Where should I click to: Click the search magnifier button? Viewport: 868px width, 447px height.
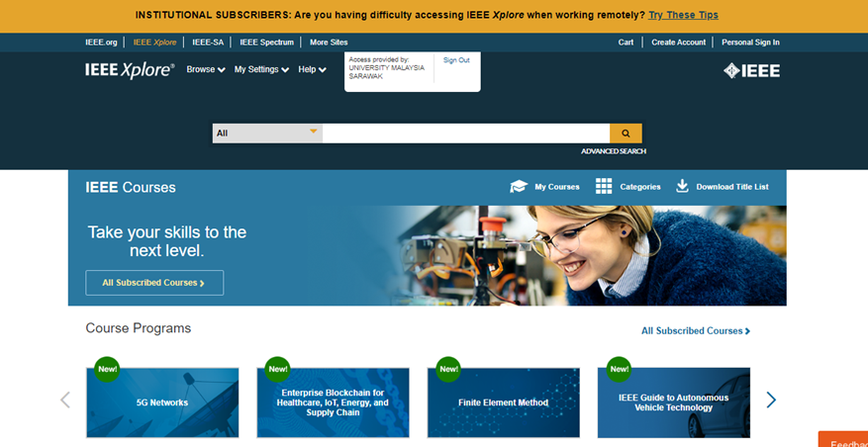pyautogui.click(x=626, y=134)
